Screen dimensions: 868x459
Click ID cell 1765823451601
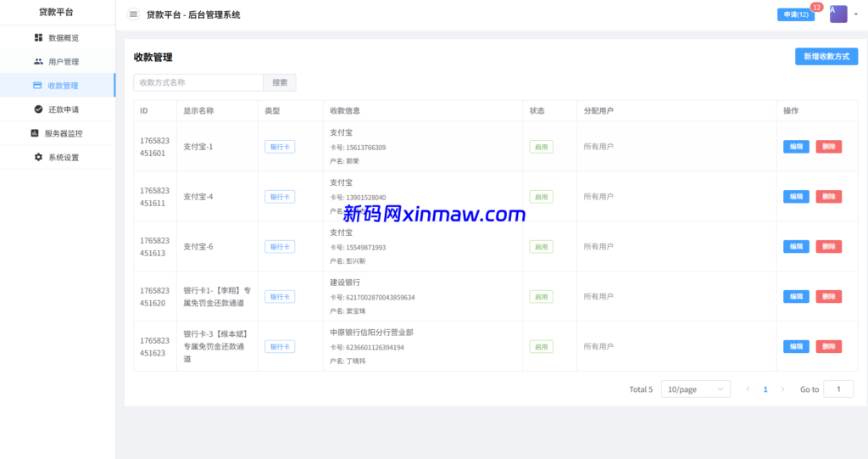click(154, 147)
